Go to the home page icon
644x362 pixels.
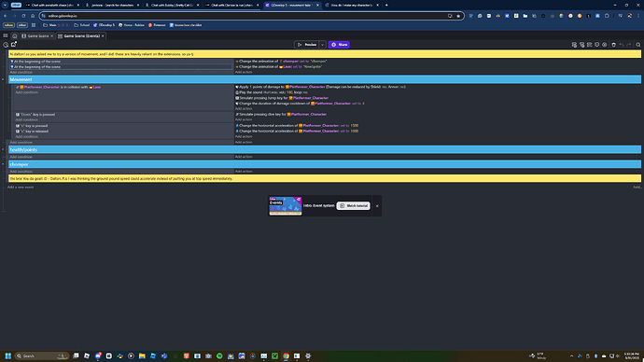point(14,35)
